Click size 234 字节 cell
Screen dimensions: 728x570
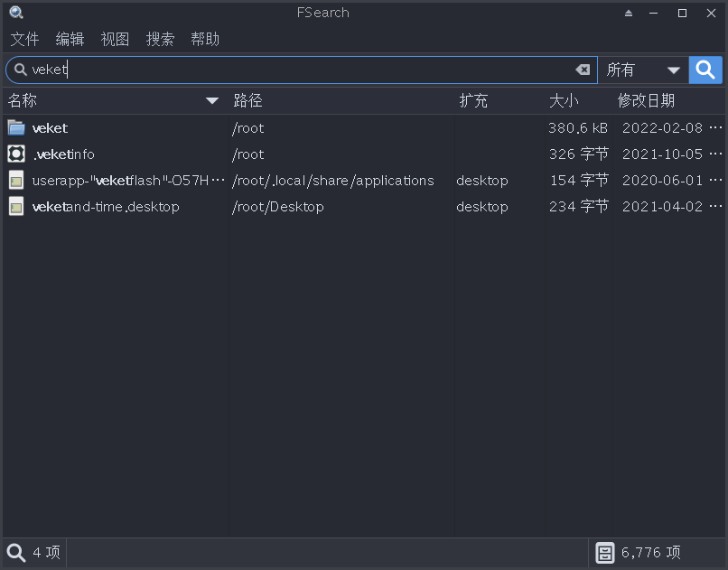click(x=578, y=207)
